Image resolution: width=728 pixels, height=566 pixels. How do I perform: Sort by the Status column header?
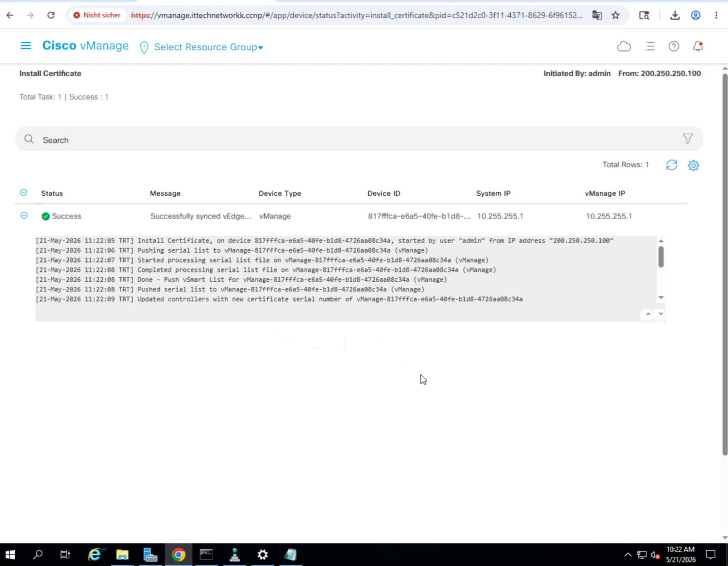(52, 194)
